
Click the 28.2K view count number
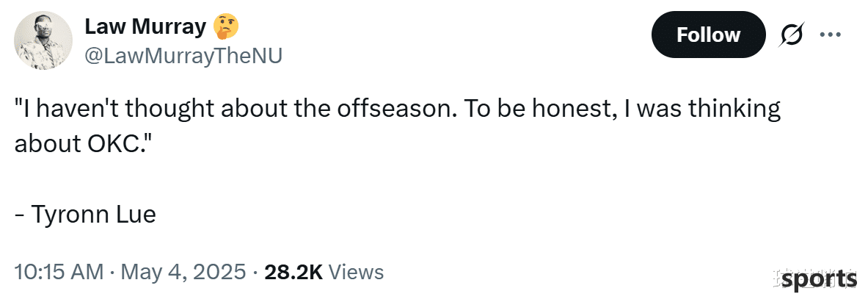[x=293, y=272]
